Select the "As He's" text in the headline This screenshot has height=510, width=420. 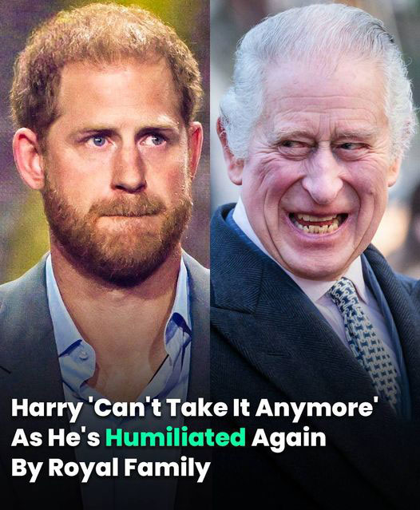pos(56,438)
